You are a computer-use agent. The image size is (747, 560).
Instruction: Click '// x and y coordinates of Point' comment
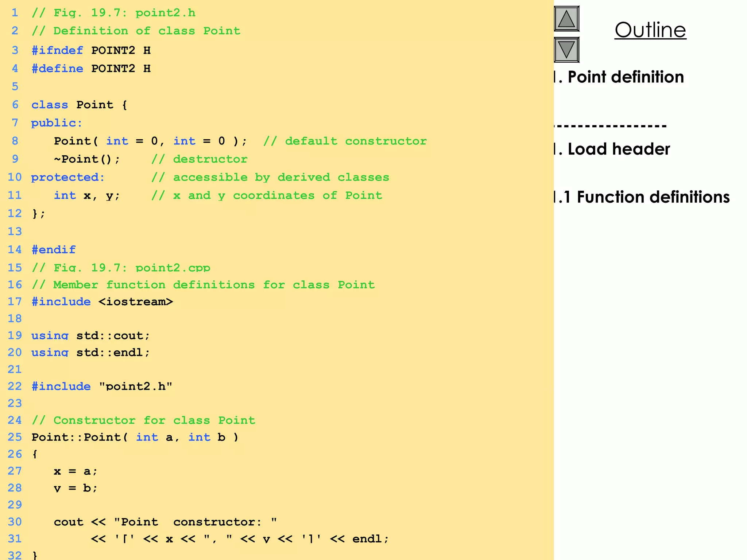(x=267, y=195)
